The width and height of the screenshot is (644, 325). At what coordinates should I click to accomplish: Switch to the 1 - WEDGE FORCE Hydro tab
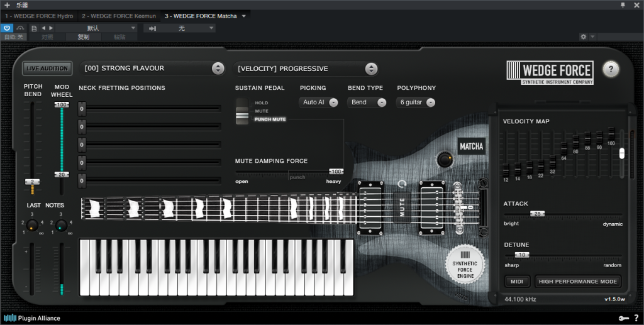click(x=39, y=16)
